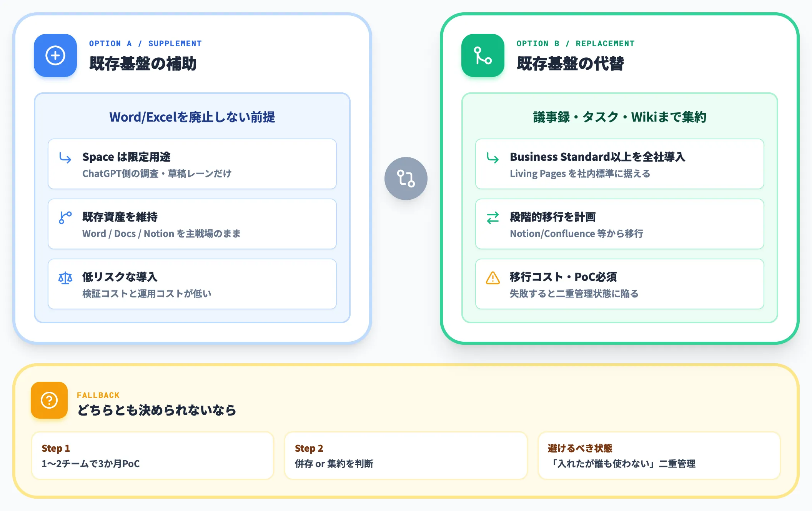Click the 既存基盤の補助 heading
Screen dimensions: 812x511
pyautogui.click(x=143, y=63)
